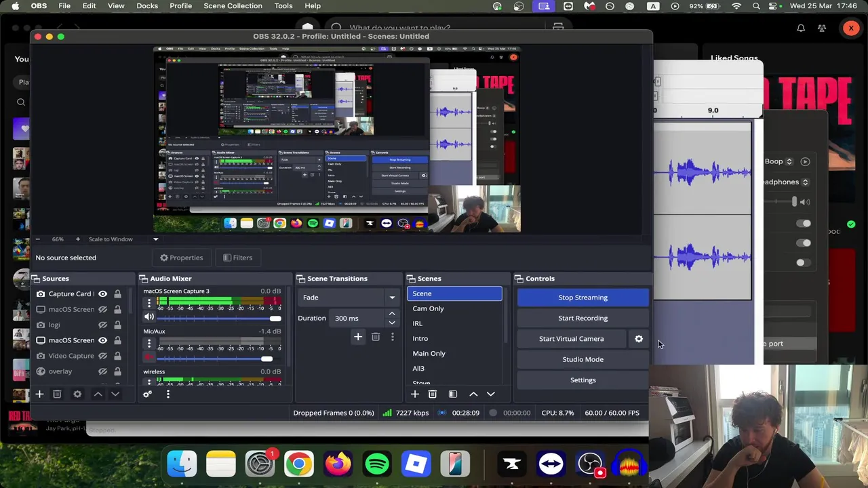Zoom out preview with minus icon

37,239
